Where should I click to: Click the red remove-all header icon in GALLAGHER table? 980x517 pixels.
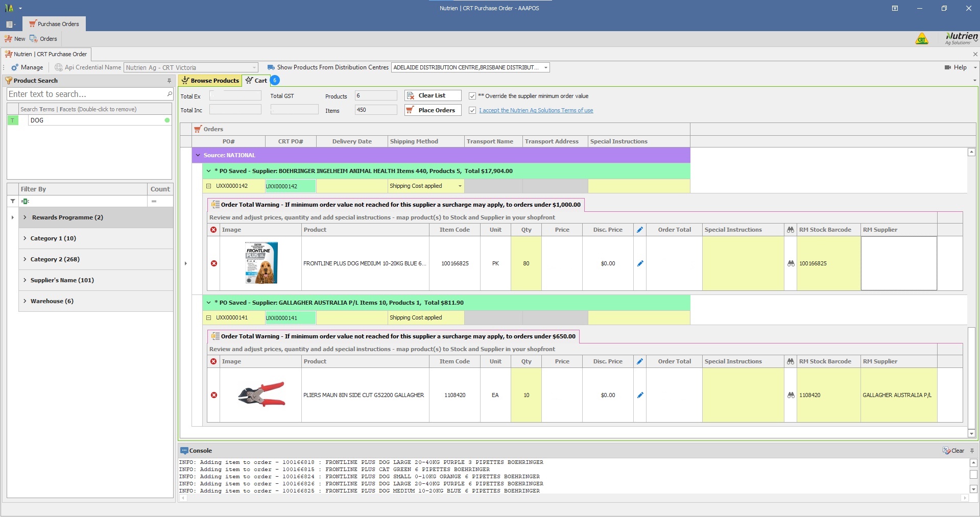tap(213, 361)
